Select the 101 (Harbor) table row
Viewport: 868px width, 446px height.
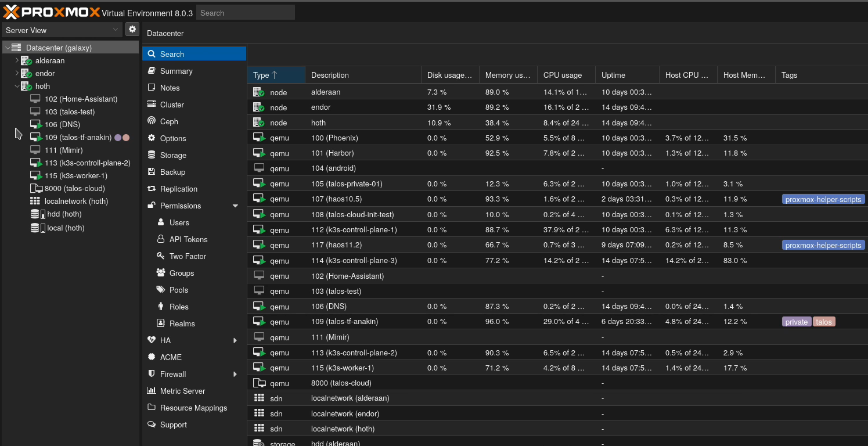pos(557,153)
